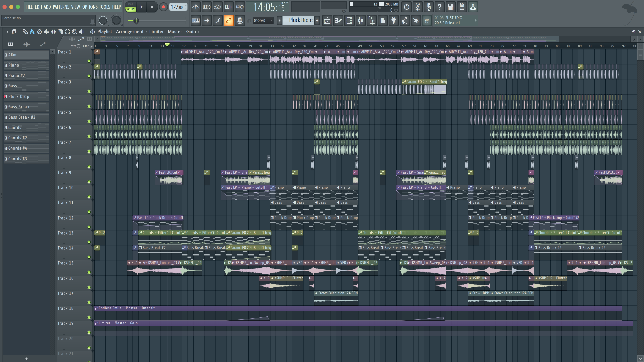Enable typing keyboard to piano
Screen dimensions: 644x362
coord(196,21)
